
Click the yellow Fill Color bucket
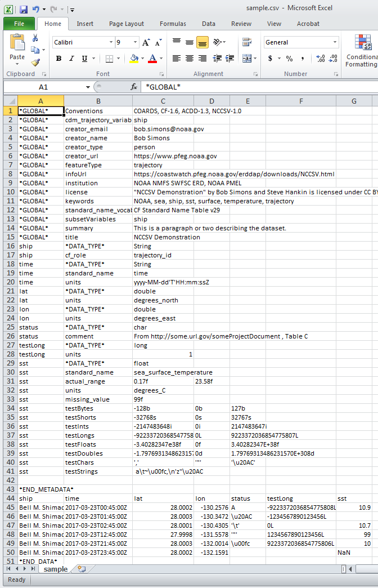134,59
